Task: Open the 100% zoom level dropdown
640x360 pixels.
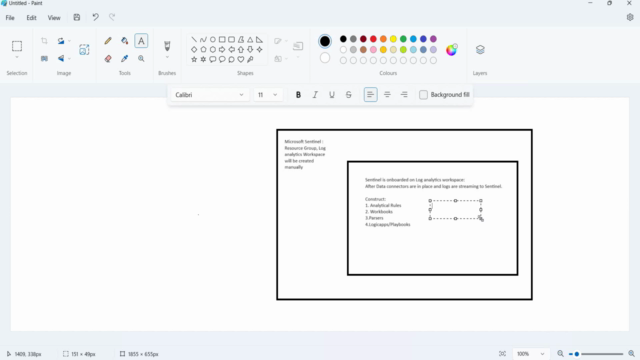Action: point(531,353)
